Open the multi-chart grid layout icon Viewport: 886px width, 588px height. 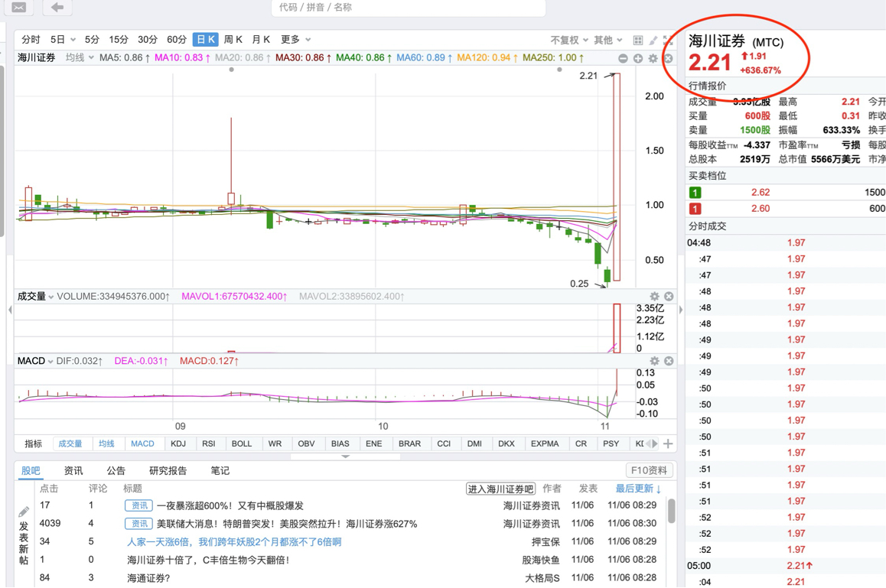(638, 40)
